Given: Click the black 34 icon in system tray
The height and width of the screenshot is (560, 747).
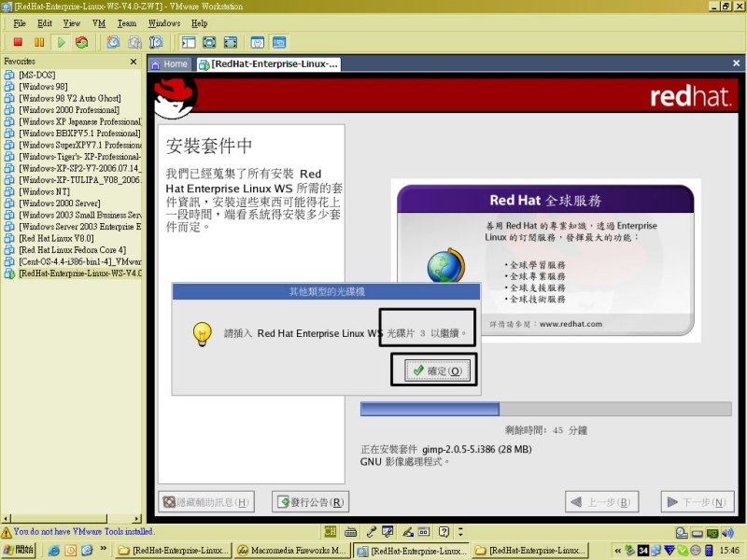Looking at the screenshot, I should point(643,551).
